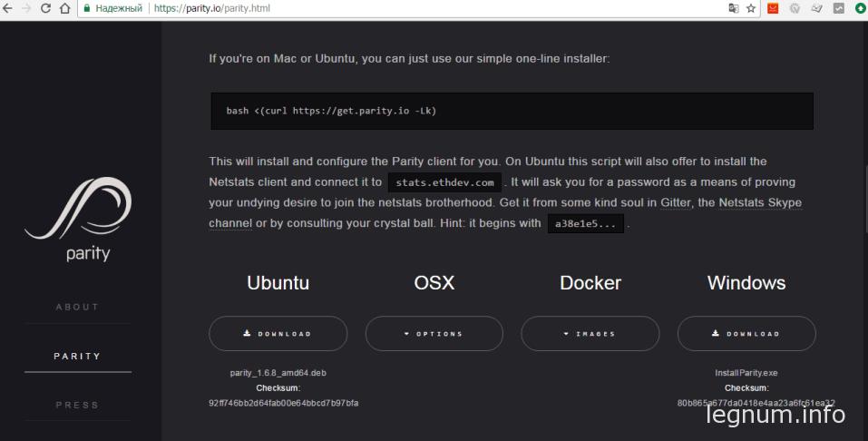Click the translate page icon
The image size is (868, 441).
734,8
